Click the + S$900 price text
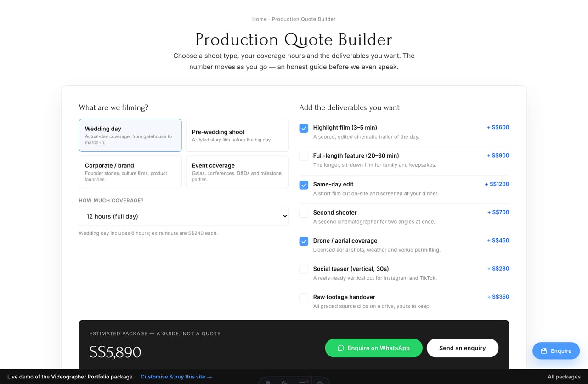Viewport: 588px width, 384px height. [x=498, y=155]
